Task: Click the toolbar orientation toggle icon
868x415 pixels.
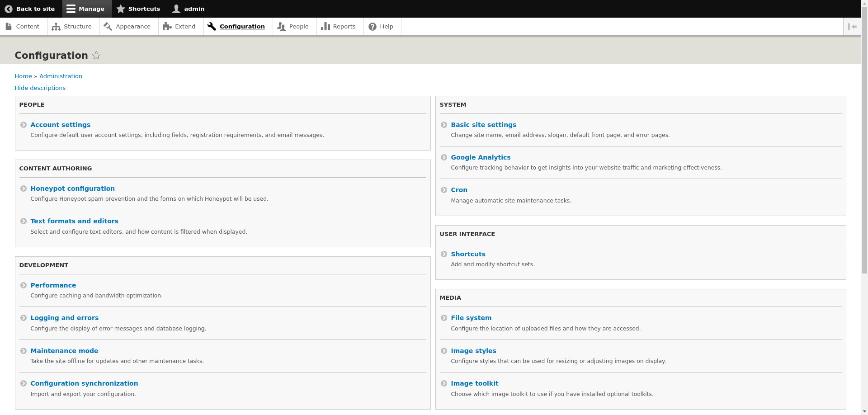Action: pos(852,27)
